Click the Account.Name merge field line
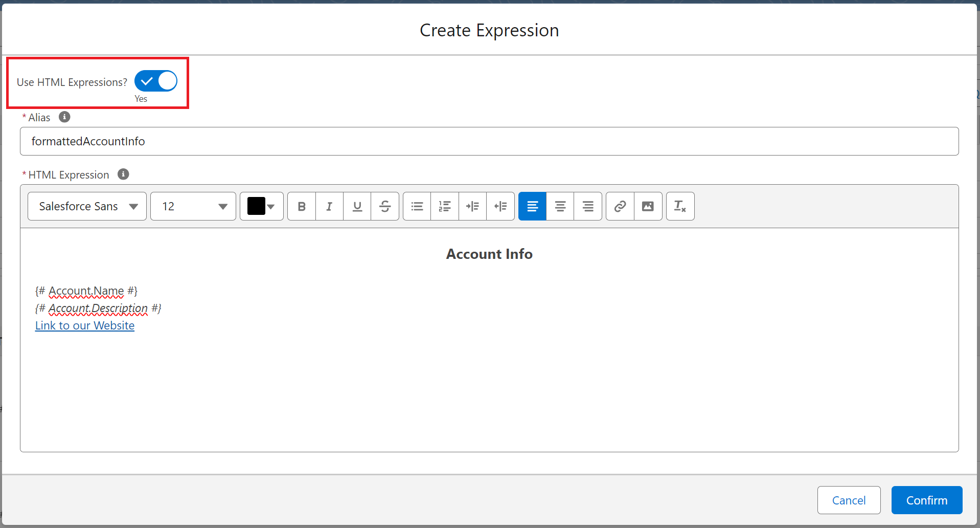This screenshot has width=980, height=528. (86, 291)
